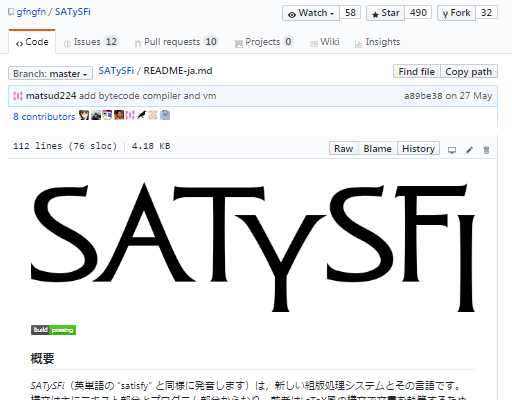Click the bird contributor avatar
Viewport: 512px width, 400px height.
(142, 115)
